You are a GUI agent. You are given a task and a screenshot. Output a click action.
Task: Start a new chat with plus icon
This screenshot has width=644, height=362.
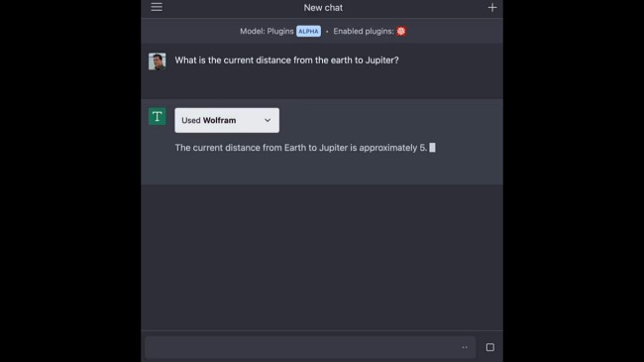coord(492,8)
